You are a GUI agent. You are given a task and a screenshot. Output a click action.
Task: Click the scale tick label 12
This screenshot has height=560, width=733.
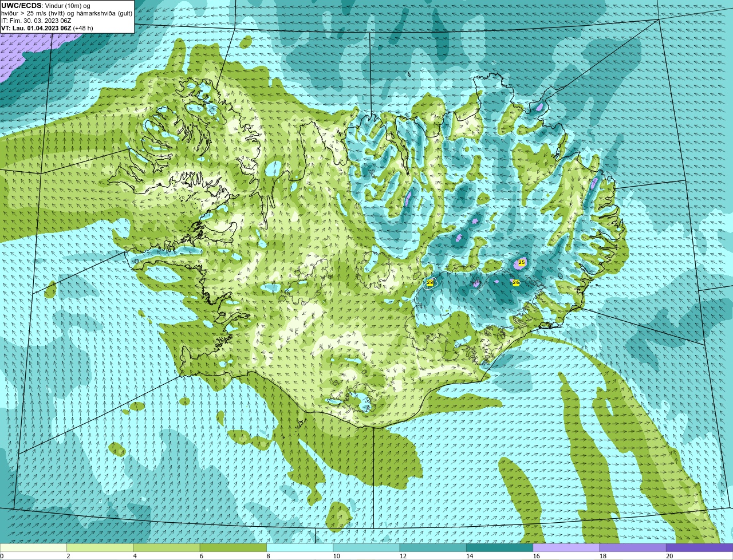tap(403, 556)
